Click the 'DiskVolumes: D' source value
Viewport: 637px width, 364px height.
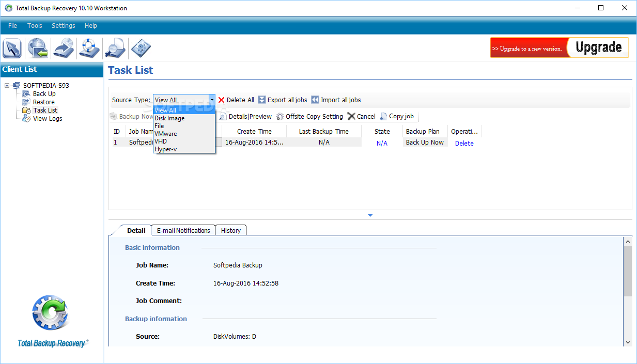(235, 337)
